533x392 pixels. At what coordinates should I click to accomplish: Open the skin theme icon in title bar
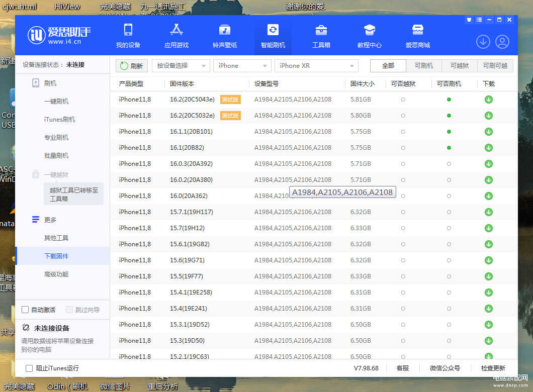click(x=469, y=20)
